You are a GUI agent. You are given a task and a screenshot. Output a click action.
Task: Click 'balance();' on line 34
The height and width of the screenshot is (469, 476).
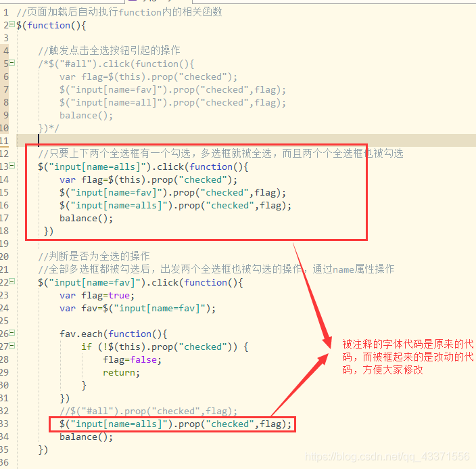(x=87, y=437)
